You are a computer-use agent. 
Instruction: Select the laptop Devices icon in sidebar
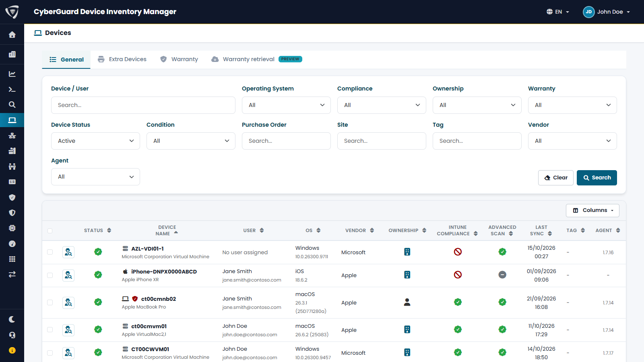click(x=12, y=120)
